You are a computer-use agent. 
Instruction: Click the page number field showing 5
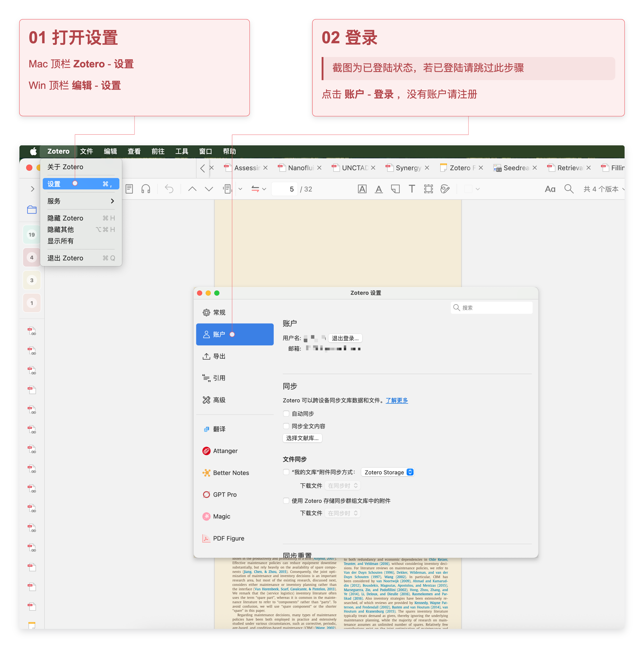[x=285, y=189]
